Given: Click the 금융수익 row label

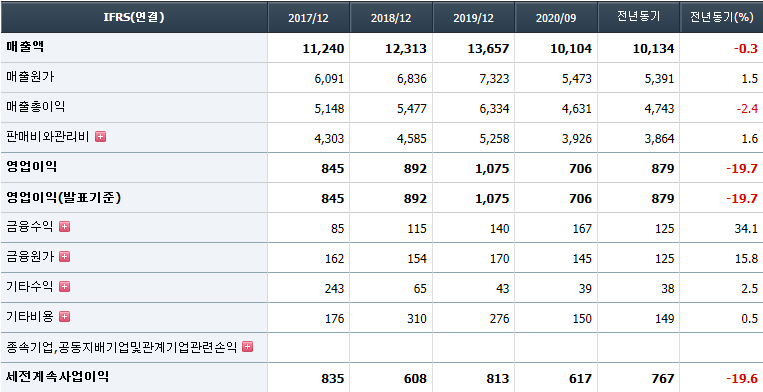Looking at the screenshot, I should point(30,227).
